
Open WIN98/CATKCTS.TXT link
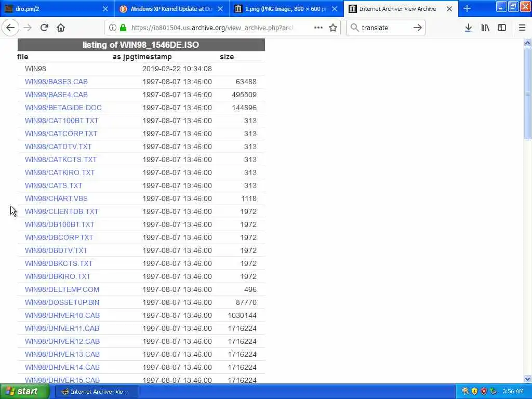(x=61, y=159)
